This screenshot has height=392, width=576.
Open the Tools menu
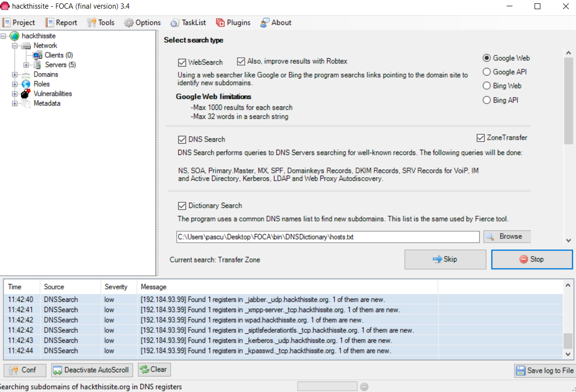tap(101, 23)
